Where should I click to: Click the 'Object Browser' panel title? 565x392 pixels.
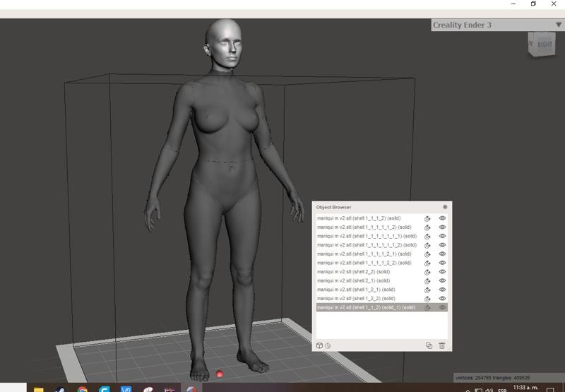click(333, 207)
